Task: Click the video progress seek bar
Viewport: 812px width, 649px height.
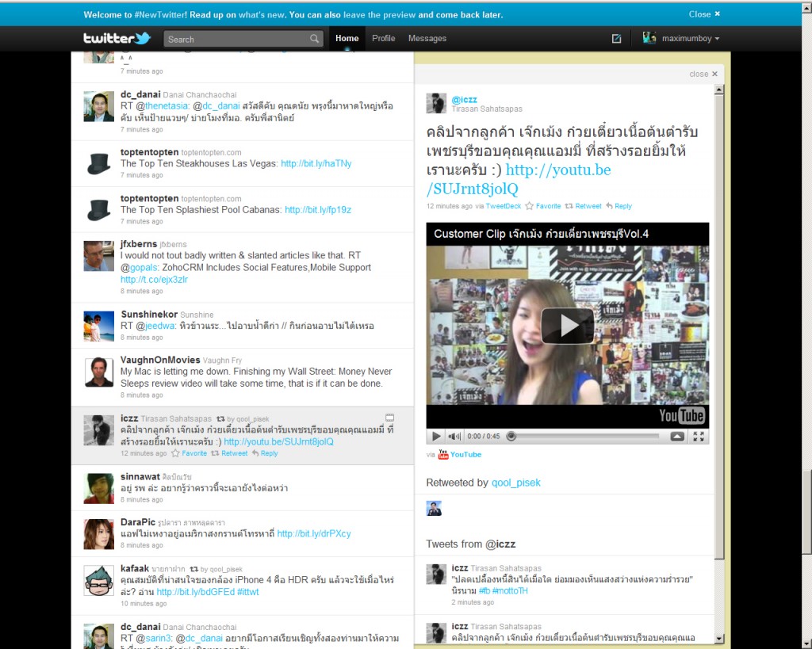Action: (585, 437)
